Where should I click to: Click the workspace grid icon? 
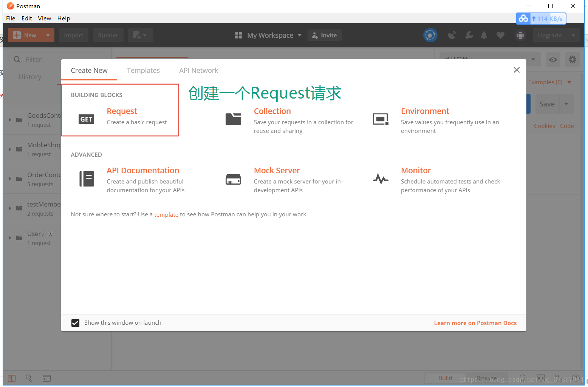[238, 35]
